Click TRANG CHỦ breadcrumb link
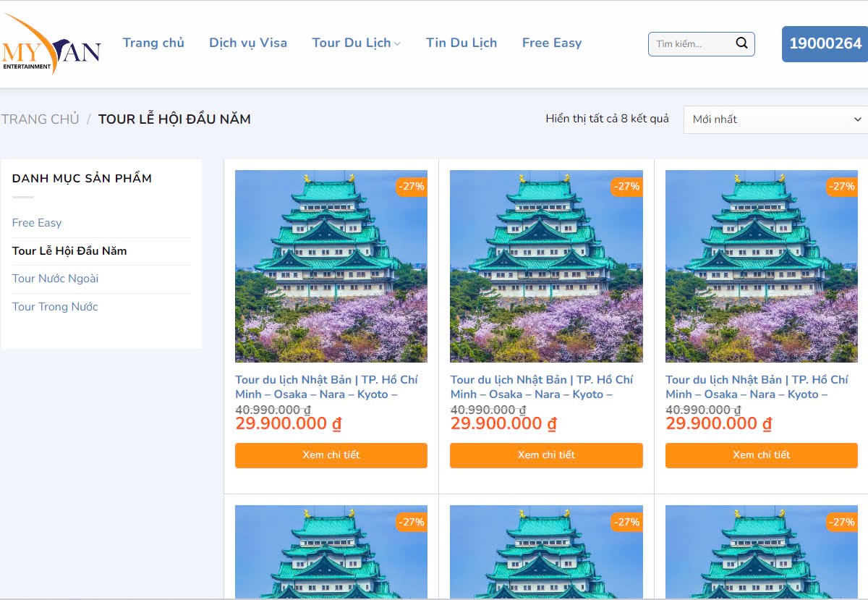 tap(40, 119)
